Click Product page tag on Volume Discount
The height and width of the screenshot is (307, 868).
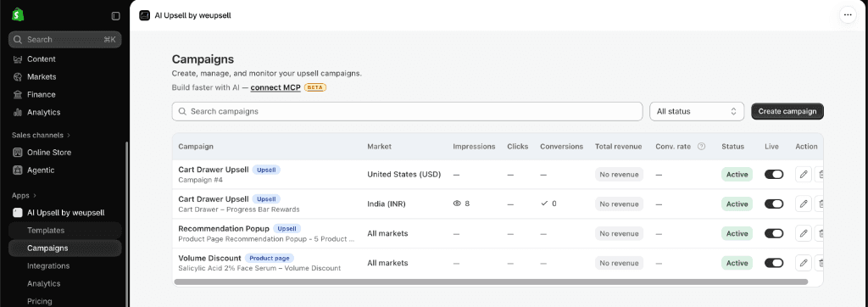(x=269, y=258)
